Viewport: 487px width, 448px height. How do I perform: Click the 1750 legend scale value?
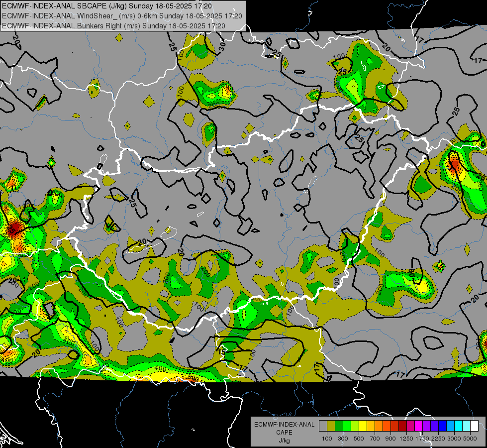point(422,439)
